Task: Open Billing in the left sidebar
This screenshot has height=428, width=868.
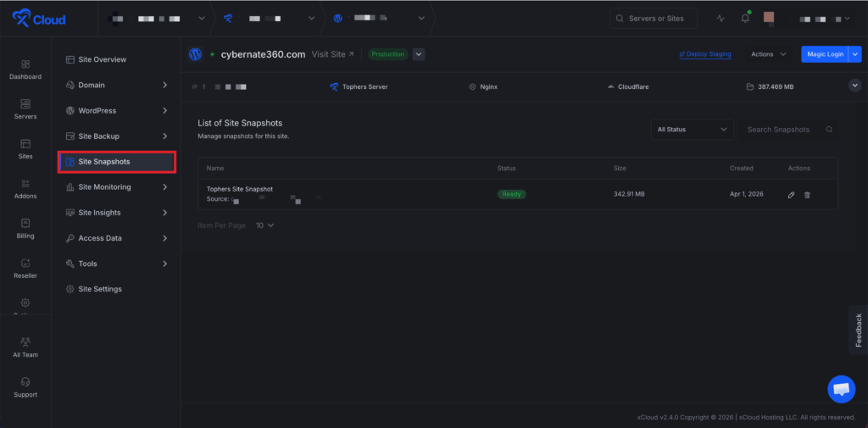Action: pyautogui.click(x=25, y=227)
